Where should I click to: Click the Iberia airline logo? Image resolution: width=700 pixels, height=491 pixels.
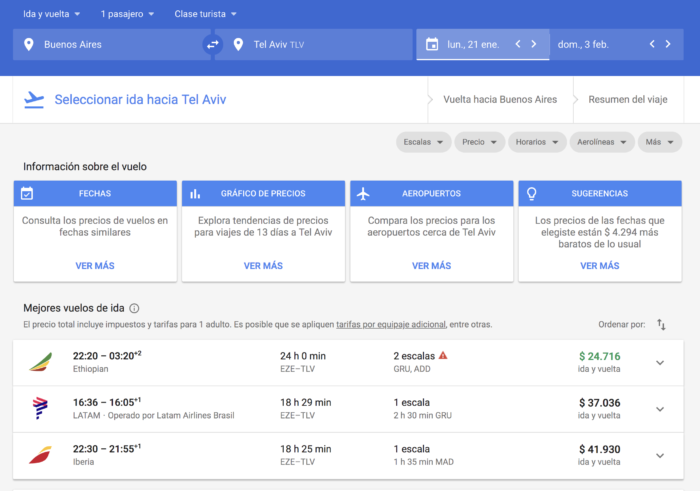[41, 454]
